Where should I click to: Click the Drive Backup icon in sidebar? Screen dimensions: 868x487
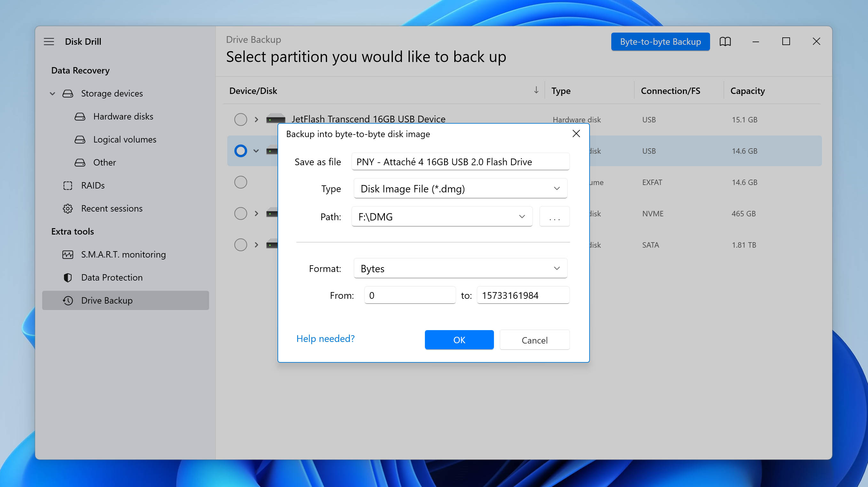coord(67,300)
